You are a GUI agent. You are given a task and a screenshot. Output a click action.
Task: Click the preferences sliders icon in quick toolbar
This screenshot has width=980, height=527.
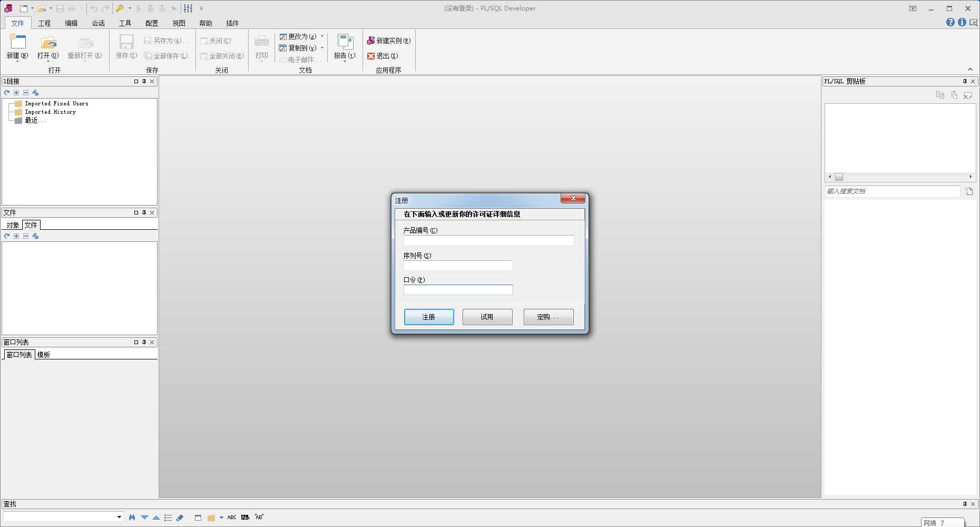(188, 8)
